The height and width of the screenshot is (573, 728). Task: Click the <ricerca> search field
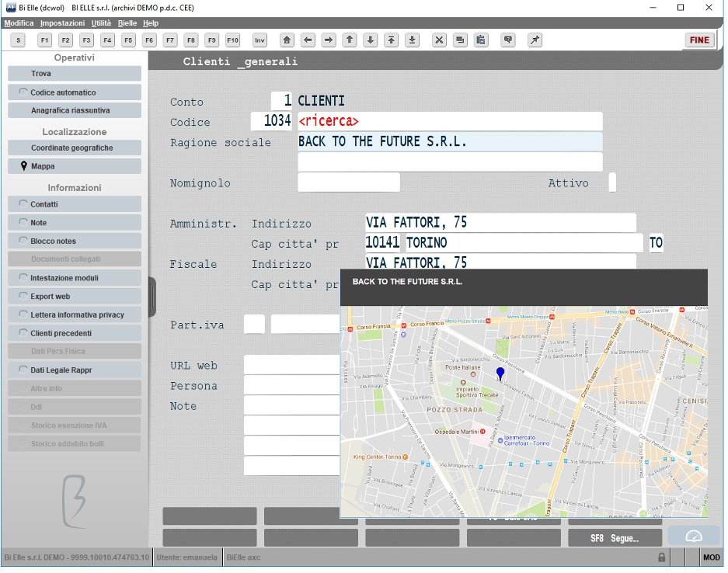pos(450,121)
